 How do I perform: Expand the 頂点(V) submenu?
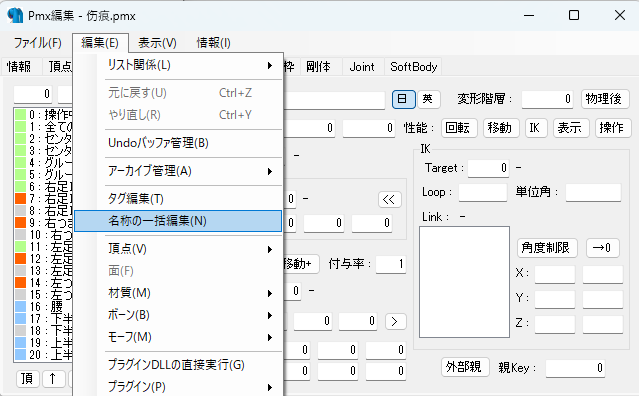tap(178, 249)
